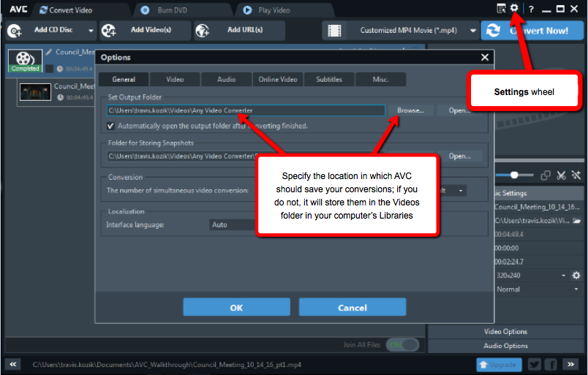Screen dimensions: 588x375
Task: Expand Add CD Disc dropdown arrow
Action: coord(91,31)
